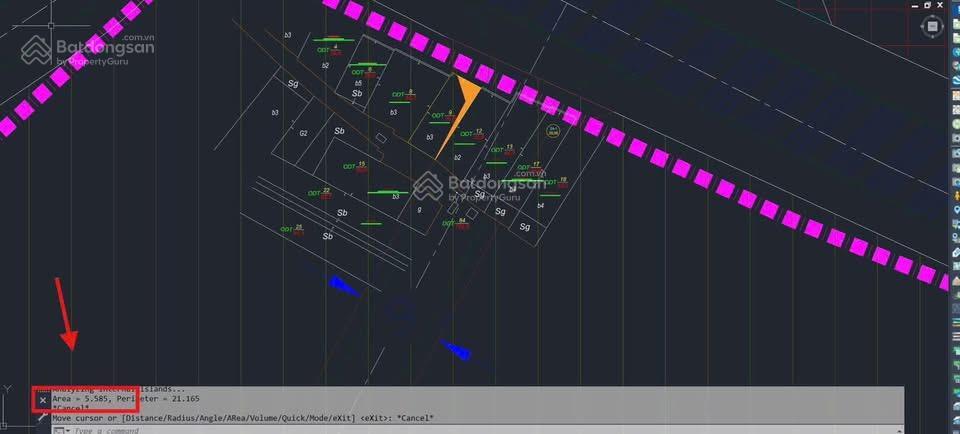Click the 'Type a command' input
960x434 pixels.
(x=478, y=430)
